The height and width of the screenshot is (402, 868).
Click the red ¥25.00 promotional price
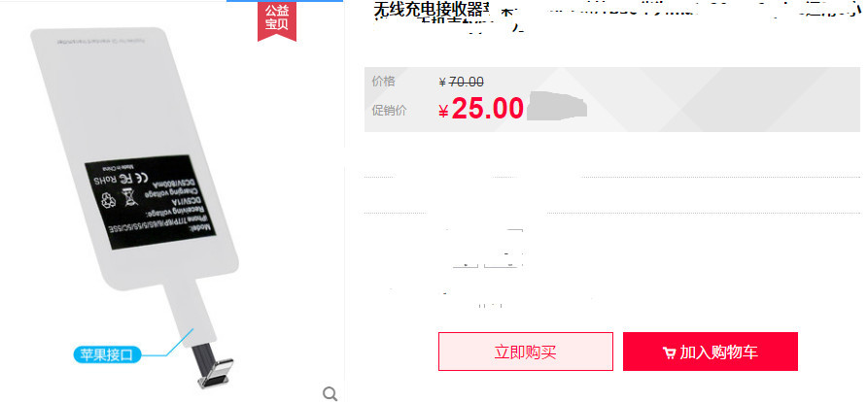[x=480, y=109]
